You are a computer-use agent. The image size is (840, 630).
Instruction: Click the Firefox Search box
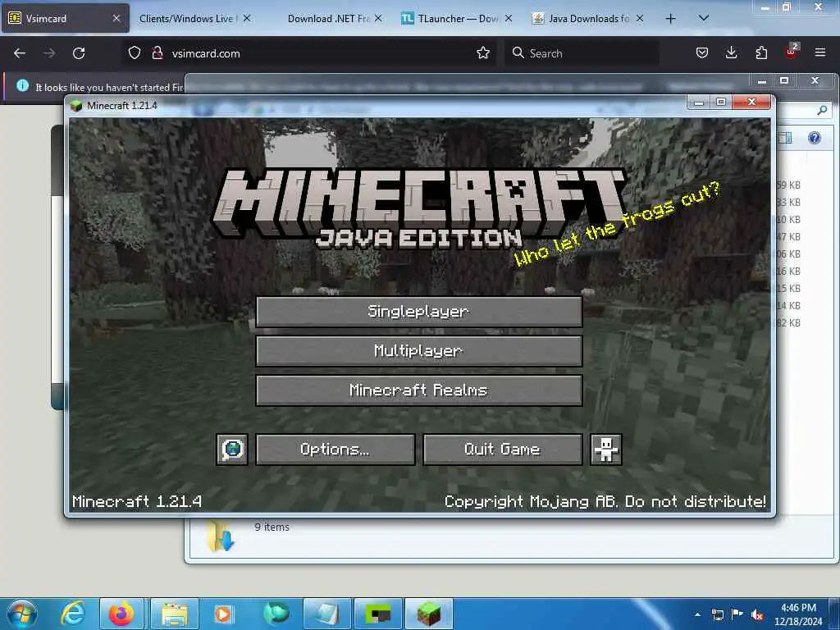(x=582, y=53)
